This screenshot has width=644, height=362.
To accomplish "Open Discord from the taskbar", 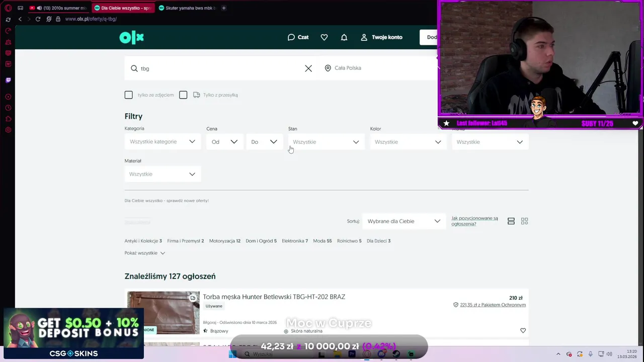I will coord(381,354).
